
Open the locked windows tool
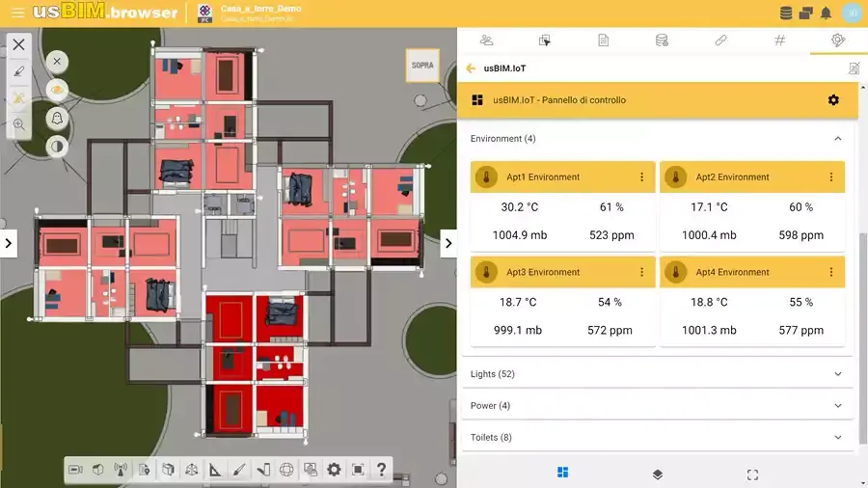pyautogui.click(x=310, y=470)
